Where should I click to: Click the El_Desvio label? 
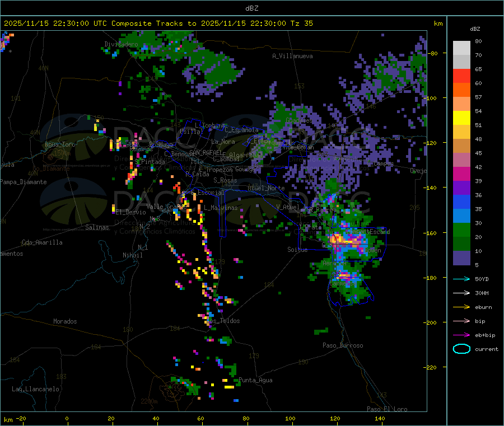pos(130,212)
